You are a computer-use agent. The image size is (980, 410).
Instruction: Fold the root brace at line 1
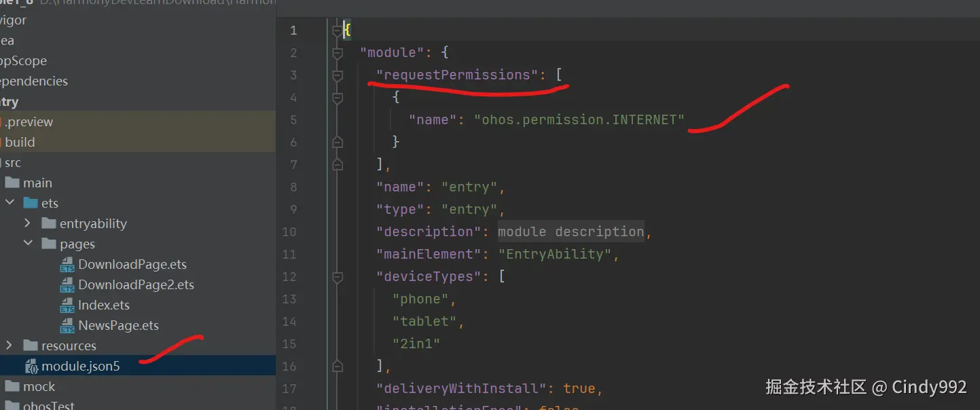pos(338,31)
